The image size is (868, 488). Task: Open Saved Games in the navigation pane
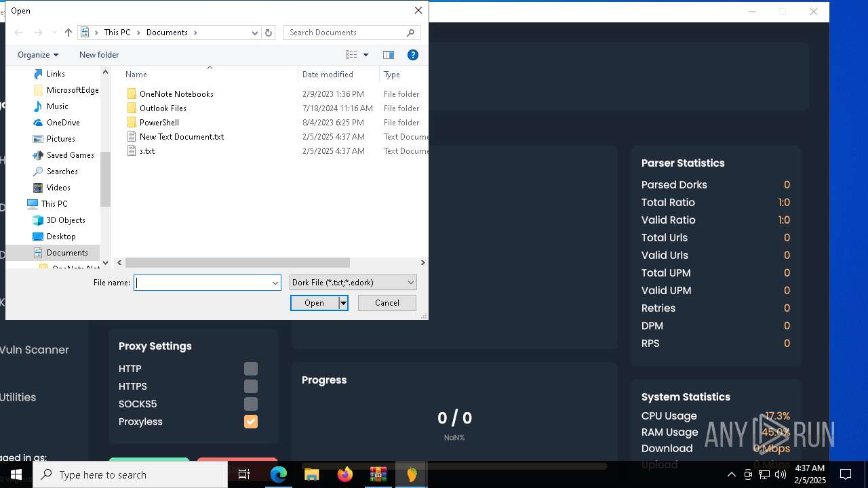[x=70, y=155]
